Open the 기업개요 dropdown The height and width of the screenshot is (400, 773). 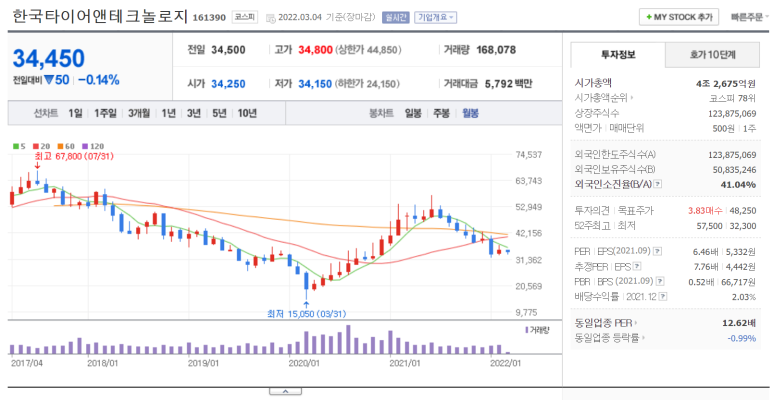[436, 17]
